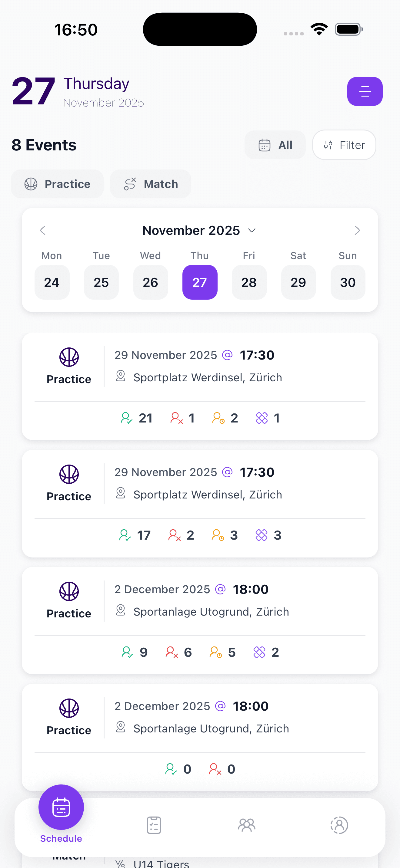The height and width of the screenshot is (868, 400).
Task: Open the team members icon in bottom bar
Action: pyautogui.click(x=247, y=825)
